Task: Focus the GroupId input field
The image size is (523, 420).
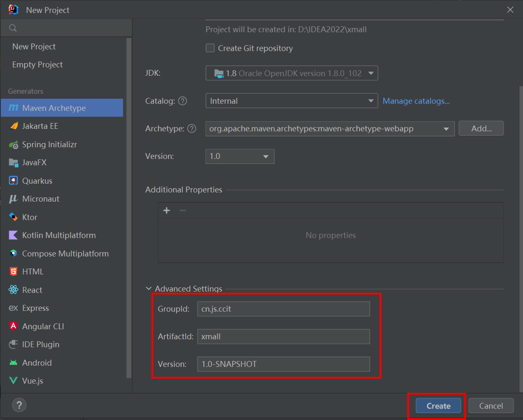Action: [x=284, y=309]
